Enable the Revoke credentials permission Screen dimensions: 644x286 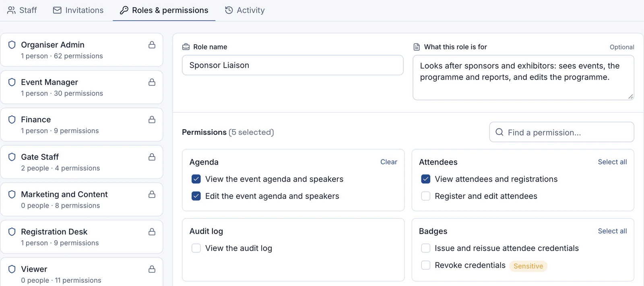coord(425,265)
